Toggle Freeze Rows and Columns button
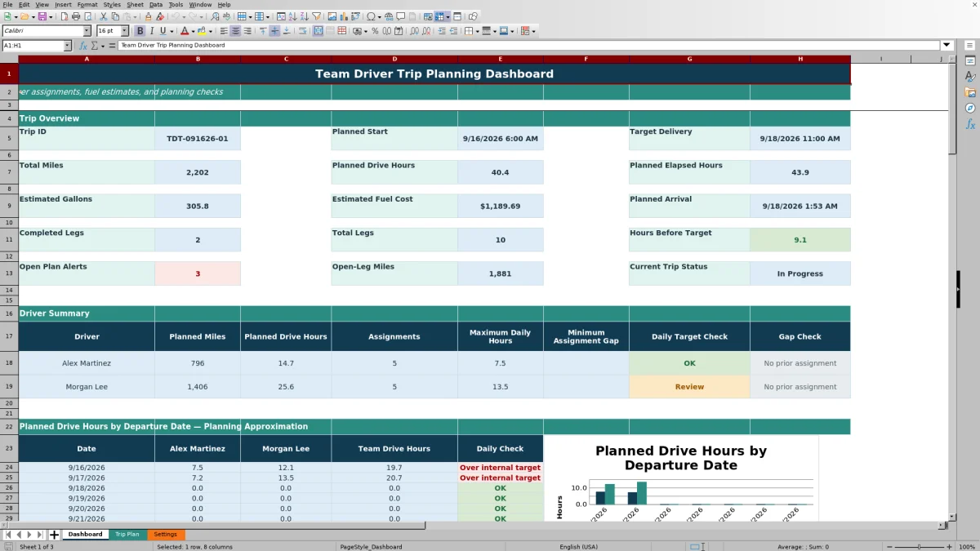 439,16
